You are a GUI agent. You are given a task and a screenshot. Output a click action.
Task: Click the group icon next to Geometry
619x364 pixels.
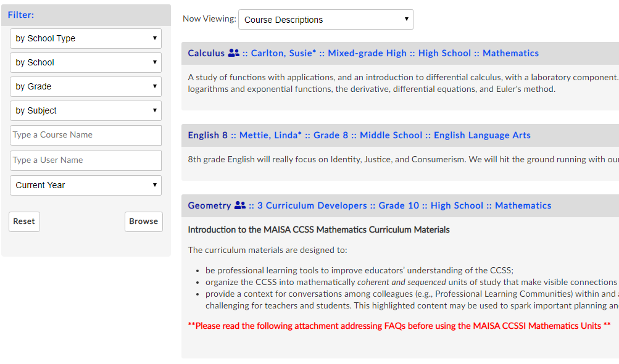click(240, 205)
